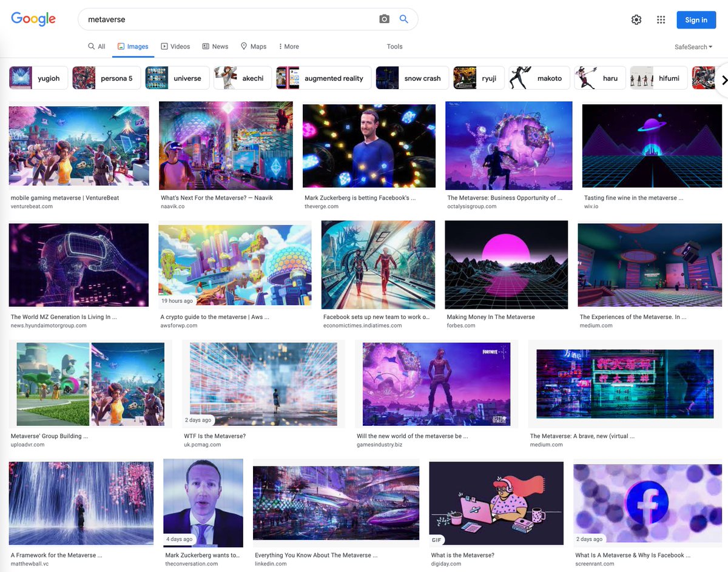The height and width of the screenshot is (572, 728).
Task: Select the ryuji suggestion chip
Action: click(x=479, y=78)
